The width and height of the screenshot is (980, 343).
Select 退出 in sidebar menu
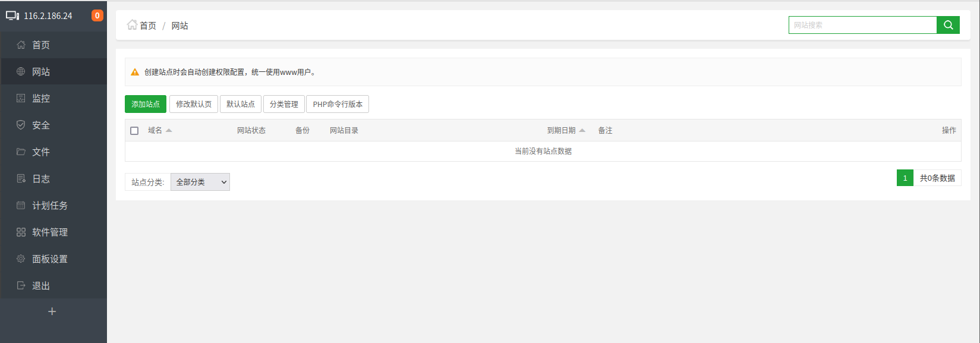pos(53,285)
